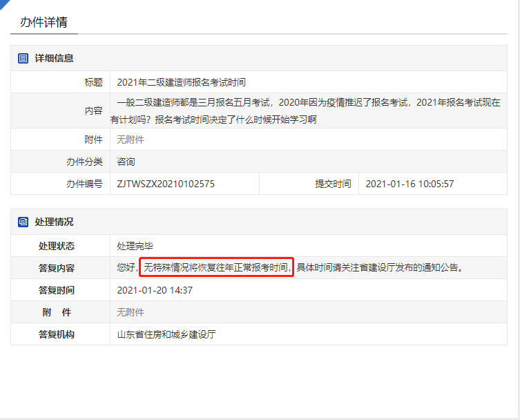Click the 处理情况 header text
Screen dimensions: 520x420
click(54, 222)
